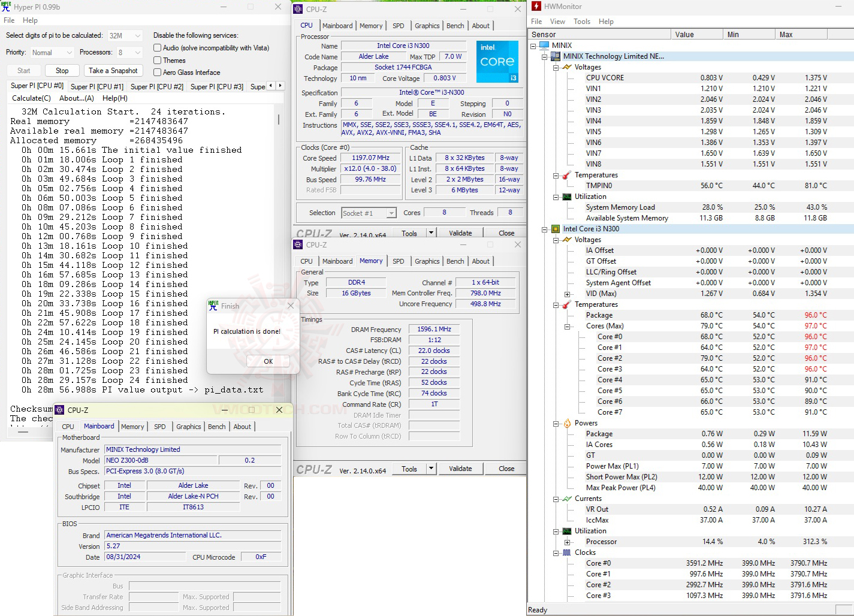Open the 32M digits dropdown
Screen dimensions: 854x616
(125, 36)
